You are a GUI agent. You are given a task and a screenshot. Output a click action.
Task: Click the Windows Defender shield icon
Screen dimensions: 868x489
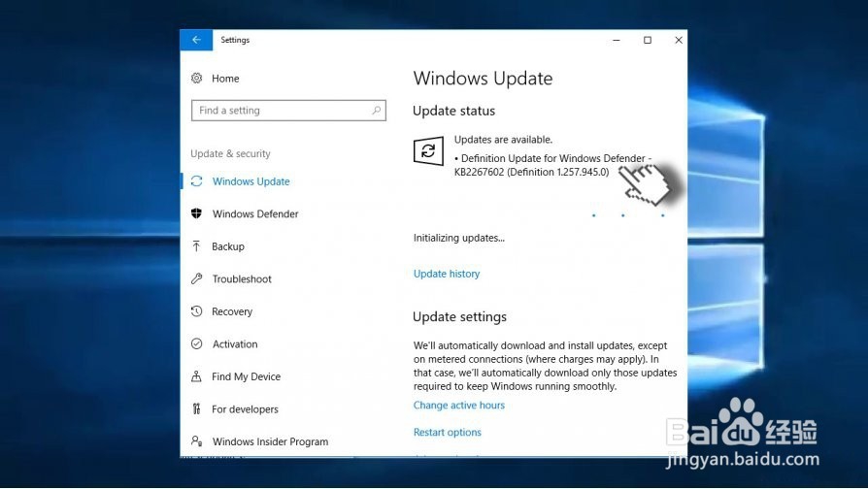(x=196, y=213)
